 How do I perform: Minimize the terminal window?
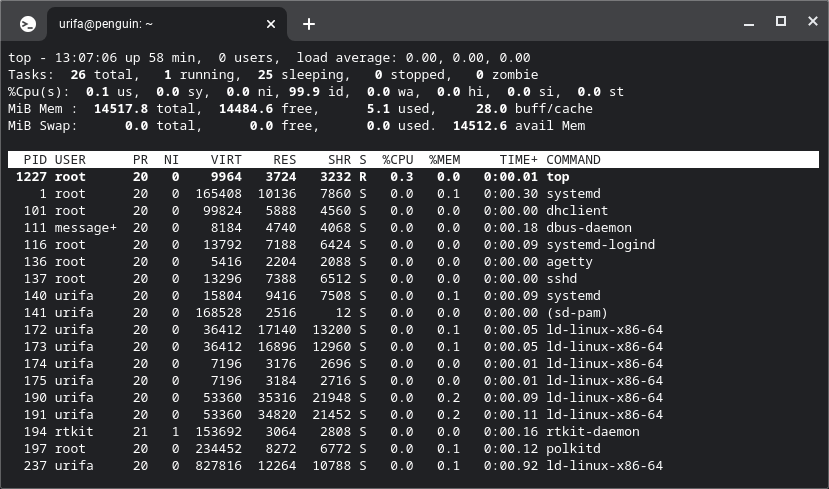pyautogui.click(x=748, y=21)
